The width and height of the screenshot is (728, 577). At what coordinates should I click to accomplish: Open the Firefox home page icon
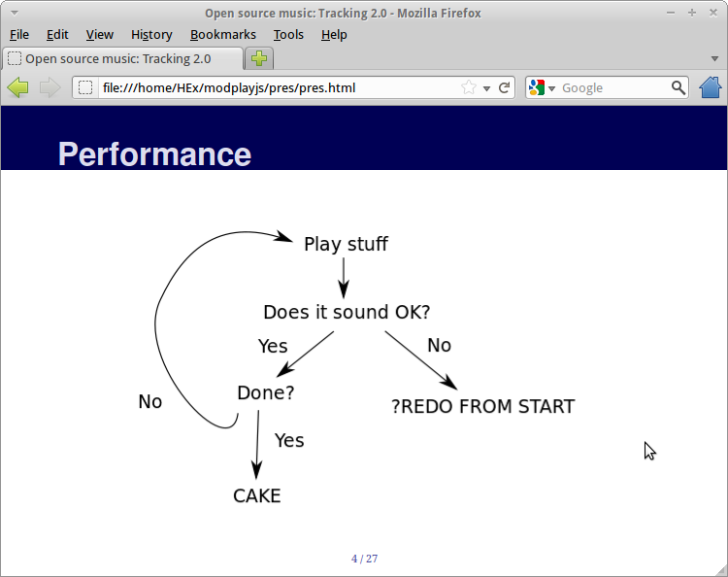coord(711,87)
